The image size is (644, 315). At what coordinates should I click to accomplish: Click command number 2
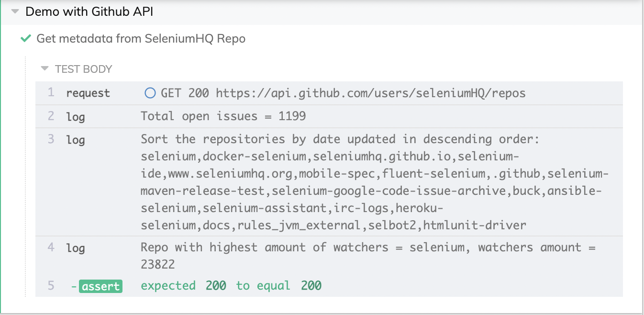(x=51, y=116)
